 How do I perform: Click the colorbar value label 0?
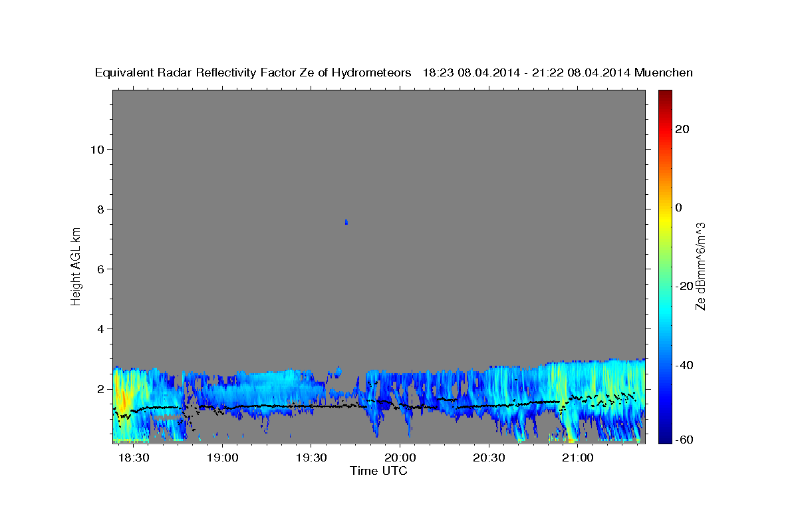tap(679, 207)
